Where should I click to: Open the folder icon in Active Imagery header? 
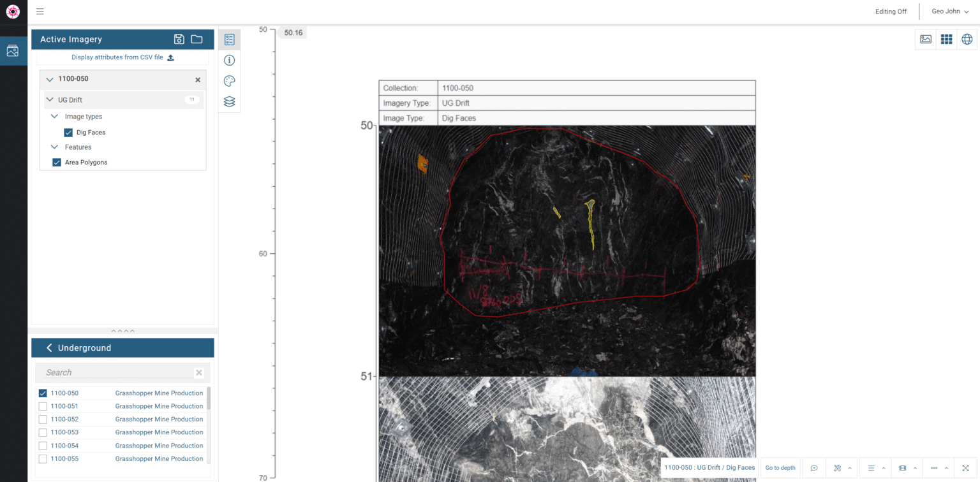click(x=197, y=40)
